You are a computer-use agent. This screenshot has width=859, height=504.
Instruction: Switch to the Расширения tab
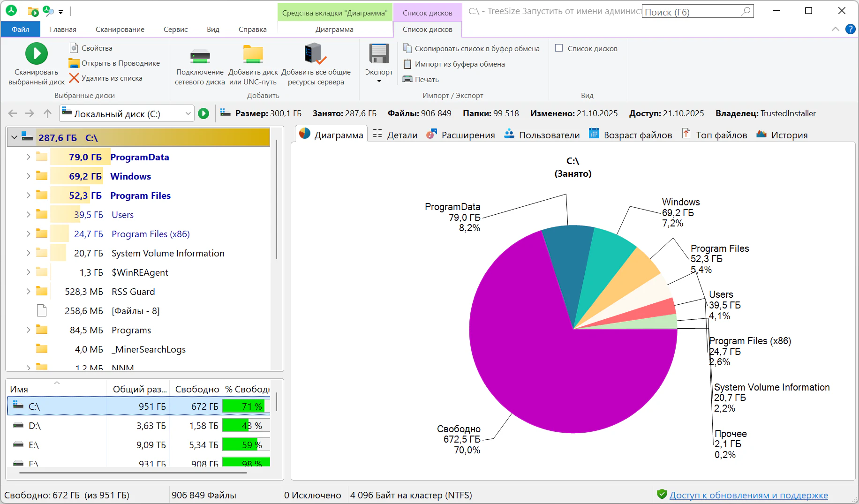(x=461, y=135)
